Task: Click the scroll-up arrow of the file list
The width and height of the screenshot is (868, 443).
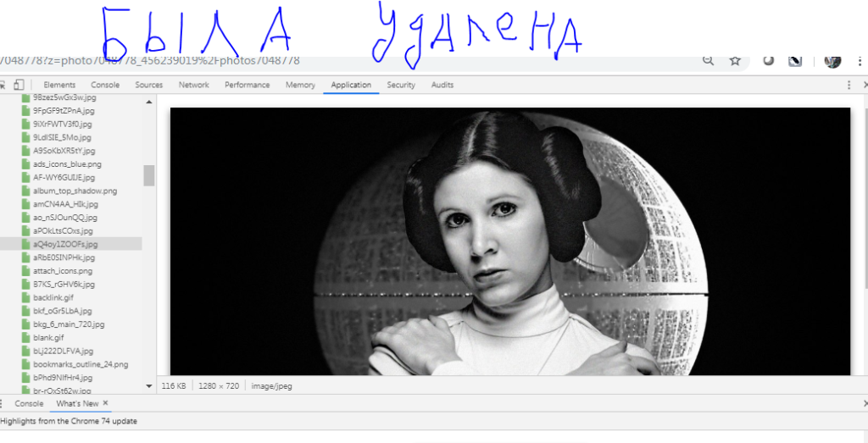Action: (148, 102)
